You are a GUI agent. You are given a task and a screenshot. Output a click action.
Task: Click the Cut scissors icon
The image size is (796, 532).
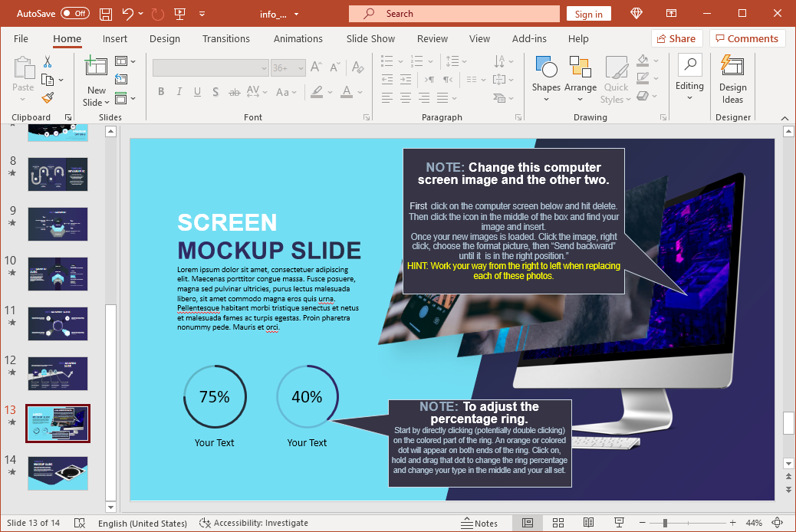[x=48, y=61]
